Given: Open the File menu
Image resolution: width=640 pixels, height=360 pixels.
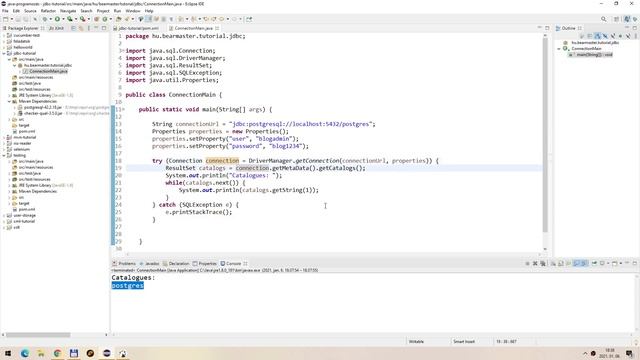Looking at the screenshot, I should click(x=5, y=11).
